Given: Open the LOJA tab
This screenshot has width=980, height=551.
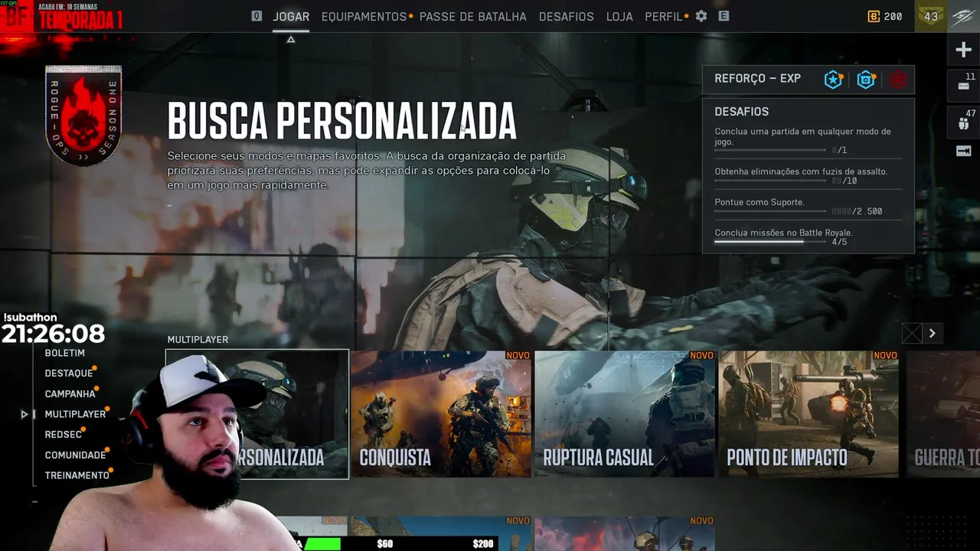Looking at the screenshot, I should point(619,16).
